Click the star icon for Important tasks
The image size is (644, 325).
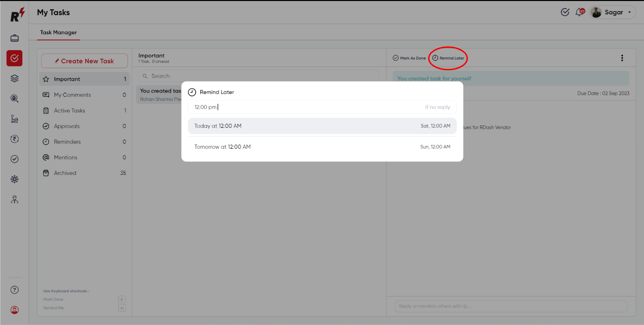(x=46, y=79)
